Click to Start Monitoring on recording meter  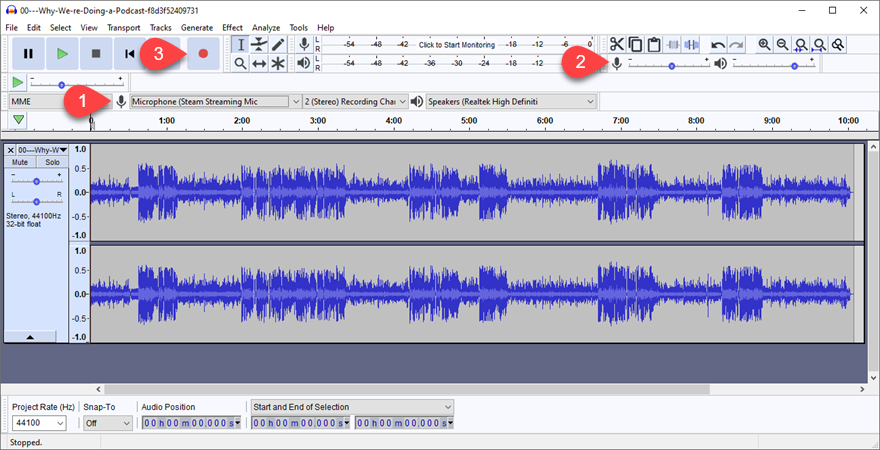(456, 45)
